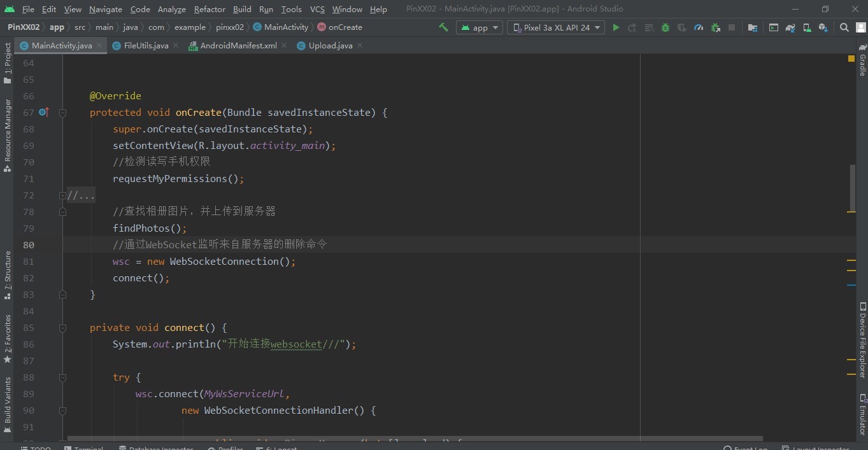Open the Favorites tool window
The image size is (868, 450).
tap(8, 339)
